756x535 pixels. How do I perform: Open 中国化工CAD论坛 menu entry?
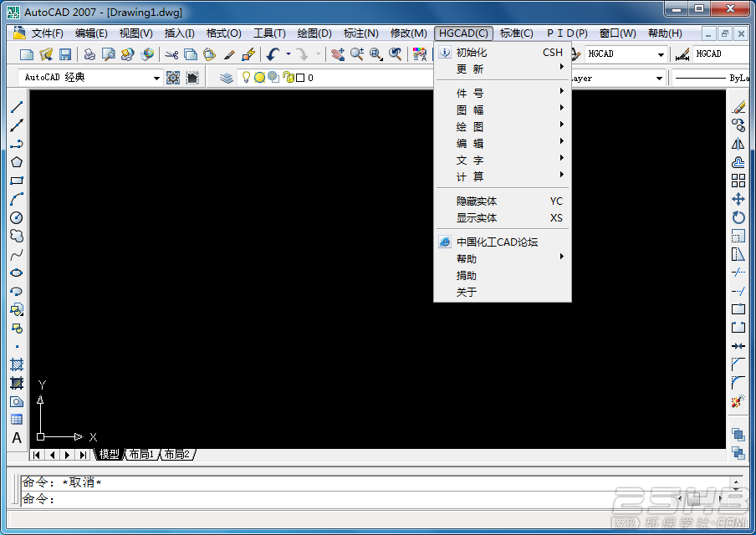point(503,242)
